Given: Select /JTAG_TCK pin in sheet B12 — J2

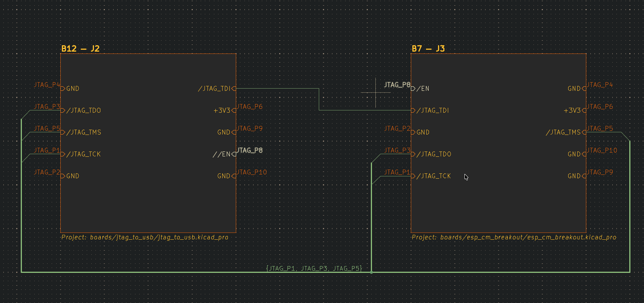Looking at the screenshot, I should point(81,154).
